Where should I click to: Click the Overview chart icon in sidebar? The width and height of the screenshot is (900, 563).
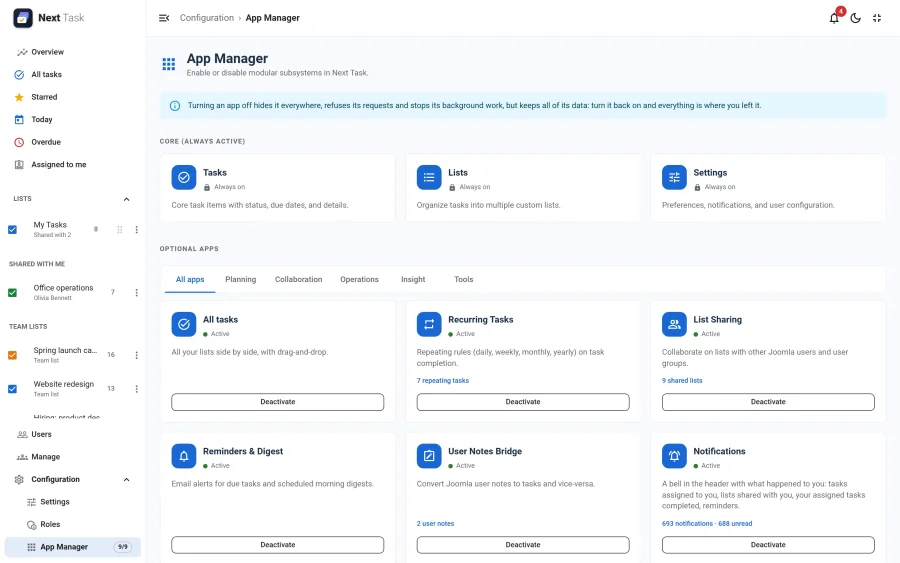point(22,52)
